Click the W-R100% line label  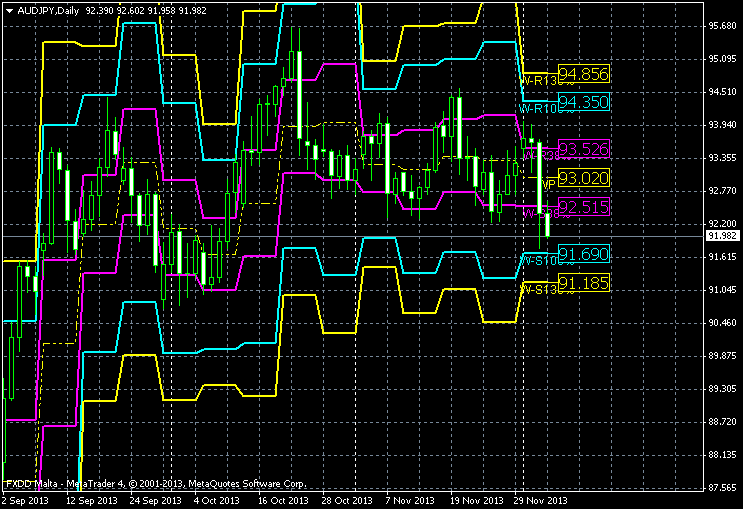tap(537, 108)
